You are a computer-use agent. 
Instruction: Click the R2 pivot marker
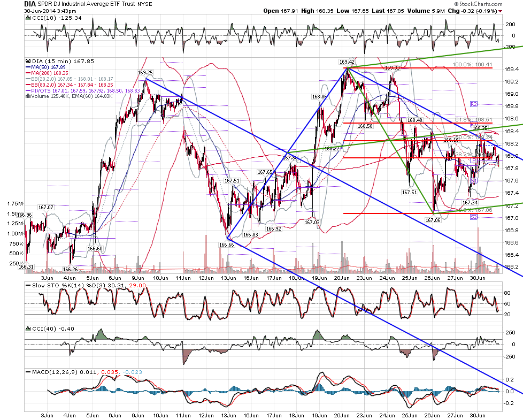click(x=474, y=104)
